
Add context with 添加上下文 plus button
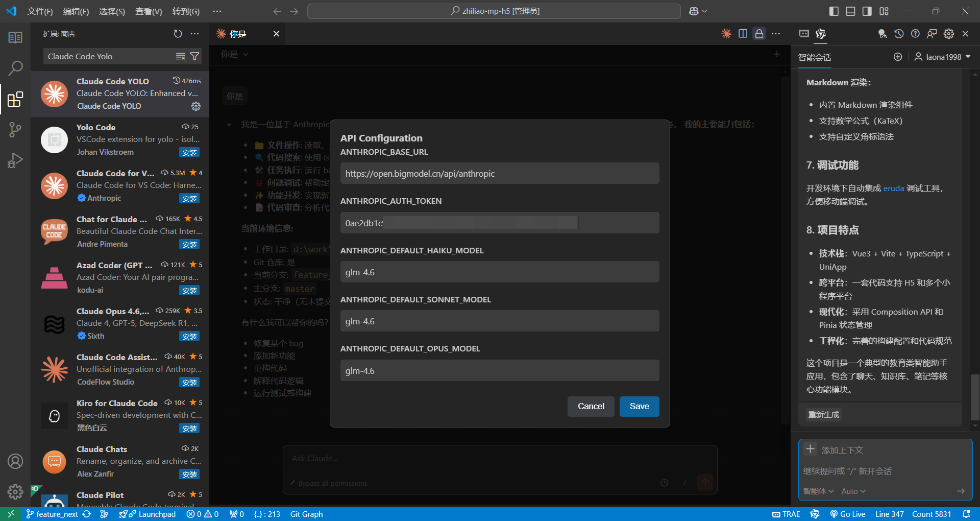pos(810,449)
